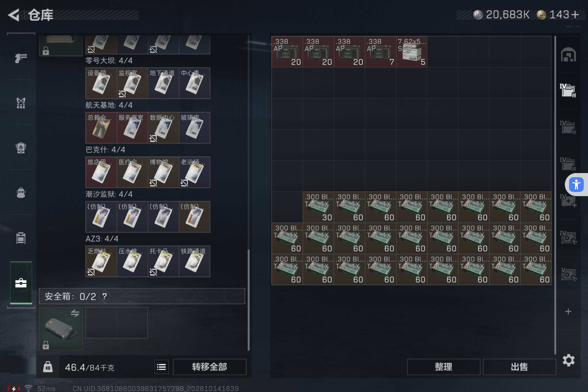Open the level V tool case icon
The height and width of the screenshot is (392, 588).
(x=568, y=274)
